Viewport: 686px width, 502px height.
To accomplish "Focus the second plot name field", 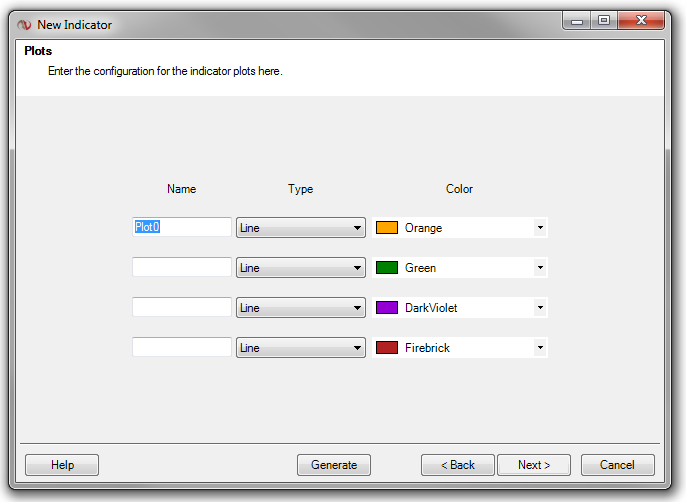I will [x=182, y=267].
